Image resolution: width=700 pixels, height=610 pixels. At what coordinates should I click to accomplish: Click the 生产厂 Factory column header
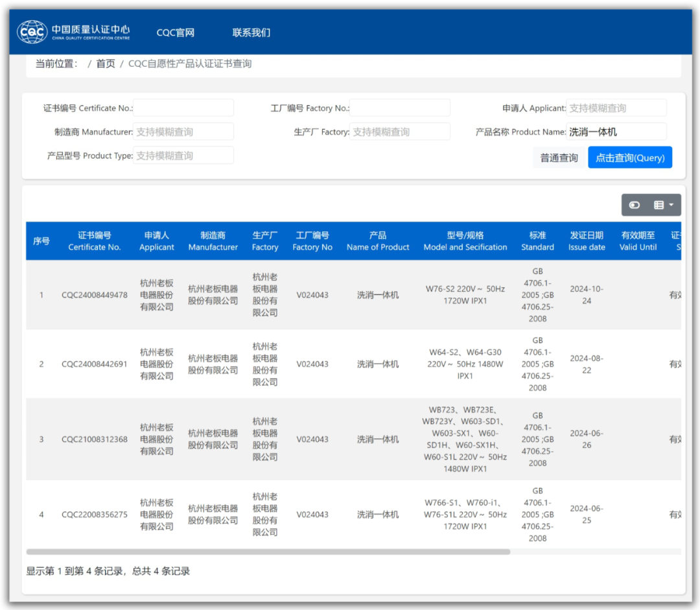(265, 241)
